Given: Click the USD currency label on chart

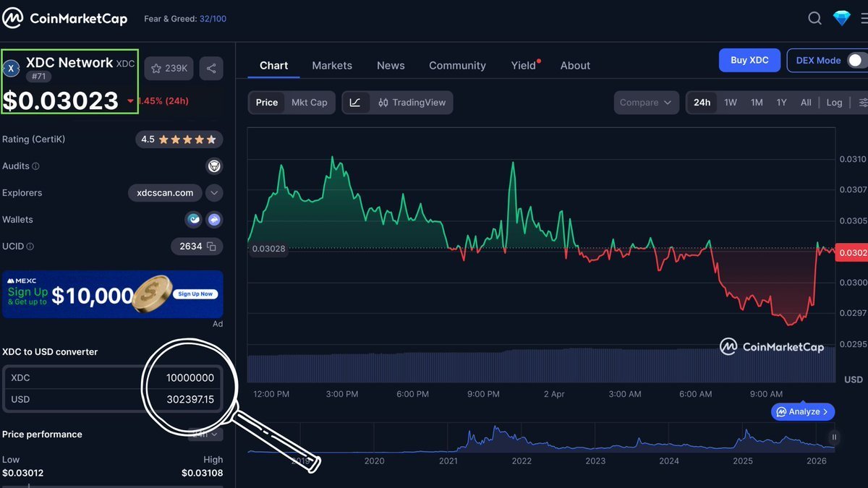Looking at the screenshot, I should point(854,380).
